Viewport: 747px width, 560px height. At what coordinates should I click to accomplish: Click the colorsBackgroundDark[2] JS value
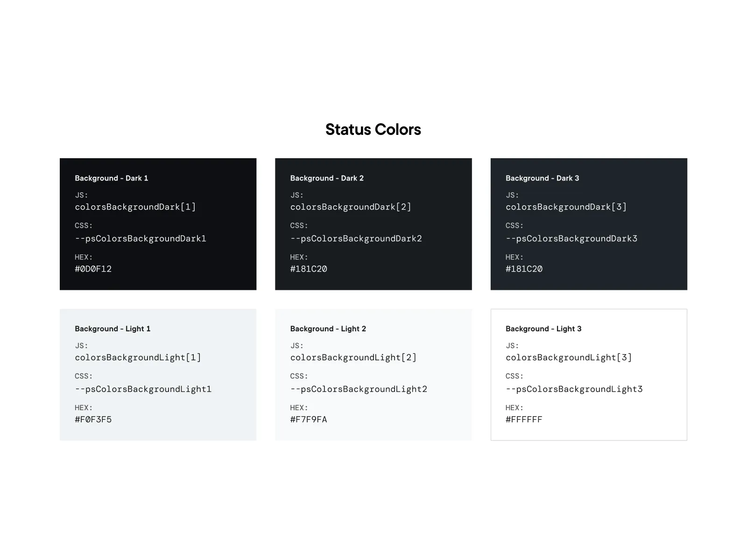(x=351, y=207)
